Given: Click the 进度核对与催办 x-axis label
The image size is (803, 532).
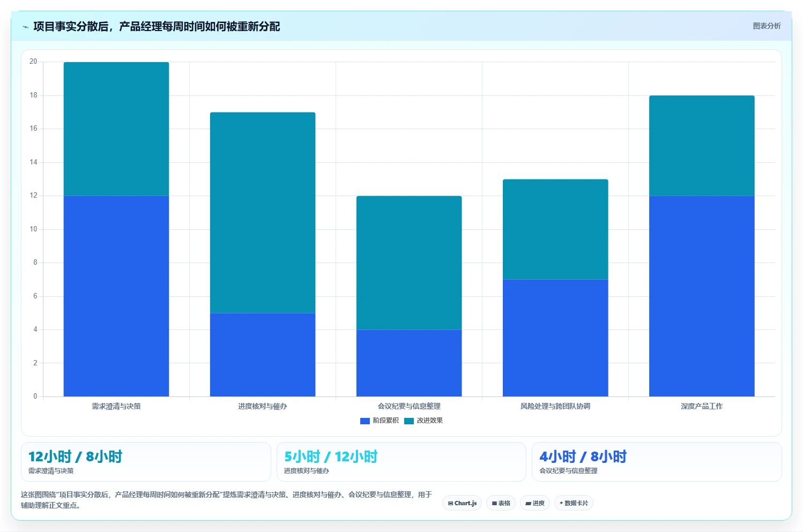Looking at the screenshot, I should pos(263,407).
